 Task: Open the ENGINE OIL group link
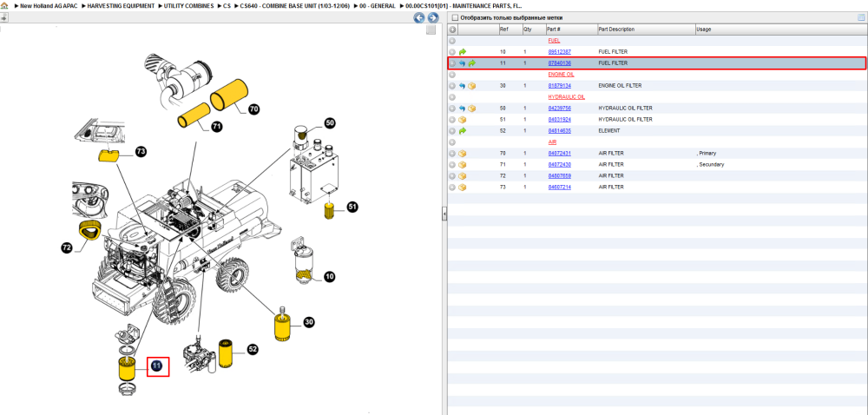(562, 75)
